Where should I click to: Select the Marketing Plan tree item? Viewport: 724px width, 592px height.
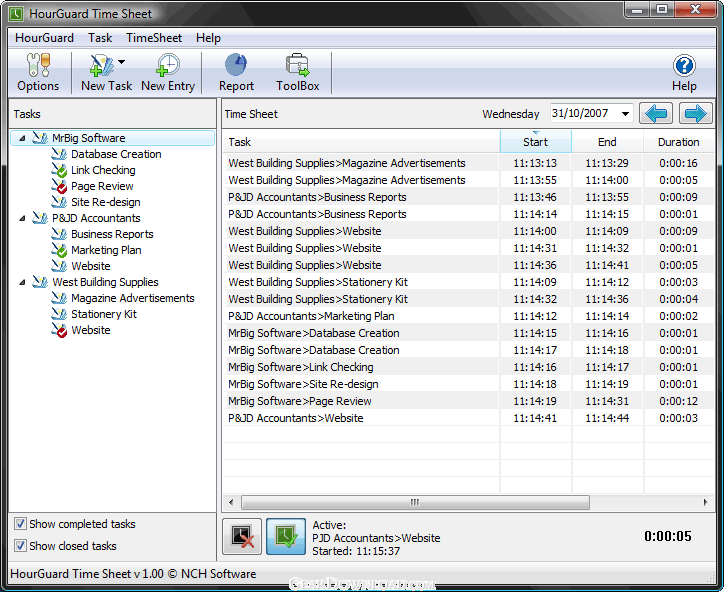106,250
